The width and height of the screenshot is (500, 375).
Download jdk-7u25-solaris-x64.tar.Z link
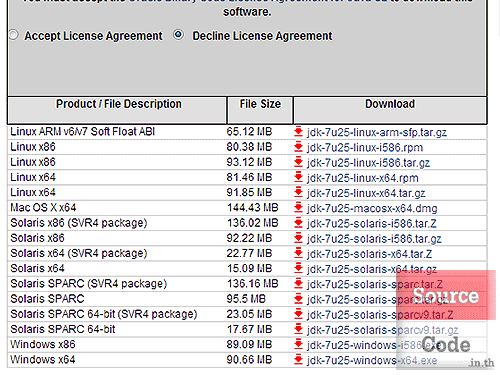(x=369, y=254)
